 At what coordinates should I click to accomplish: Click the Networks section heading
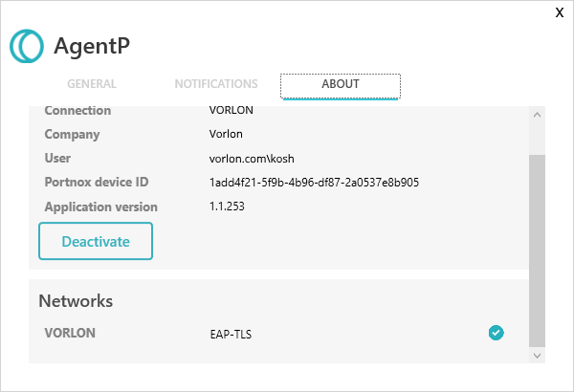[x=76, y=301]
